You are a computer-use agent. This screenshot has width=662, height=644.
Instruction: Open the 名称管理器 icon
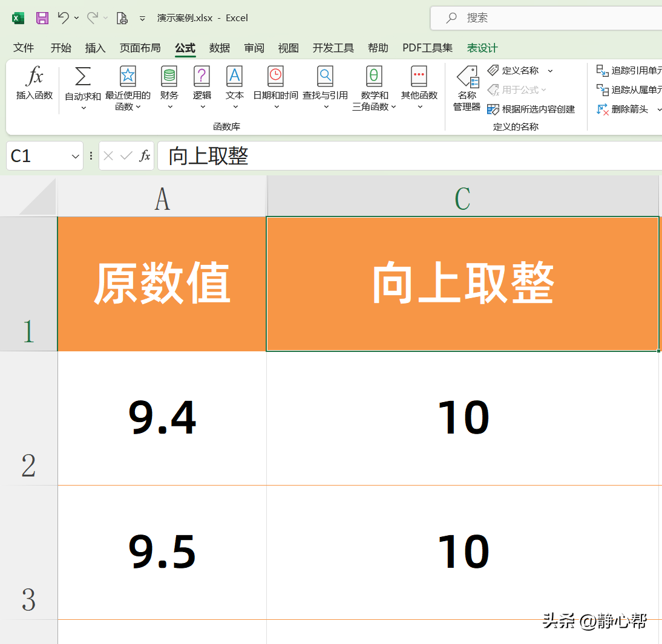coord(467,77)
